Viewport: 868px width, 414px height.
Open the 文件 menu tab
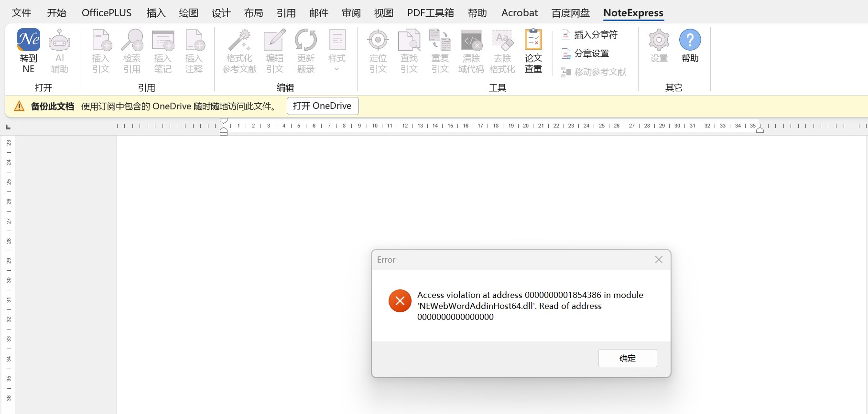pos(21,13)
